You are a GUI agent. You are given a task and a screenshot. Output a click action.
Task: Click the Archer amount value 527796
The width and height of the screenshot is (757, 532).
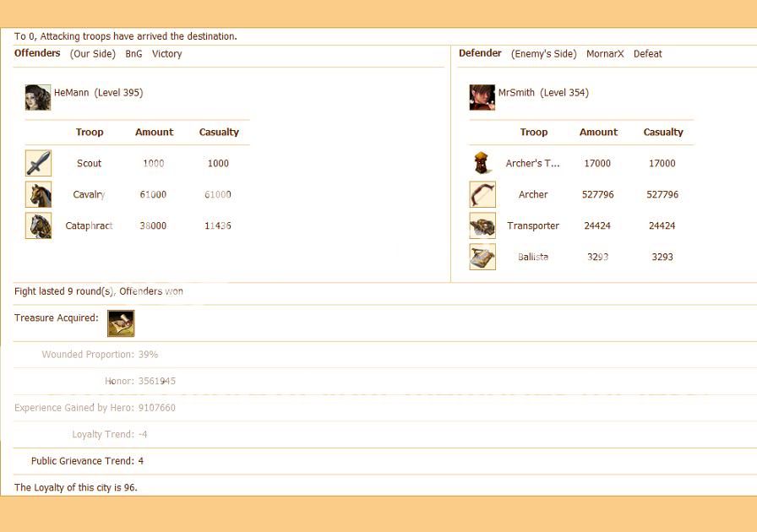click(x=598, y=194)
